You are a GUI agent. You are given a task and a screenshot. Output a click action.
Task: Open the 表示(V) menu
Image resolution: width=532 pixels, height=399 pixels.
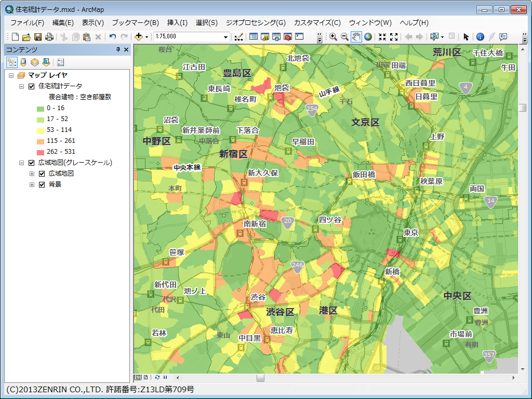click(92, 23)
